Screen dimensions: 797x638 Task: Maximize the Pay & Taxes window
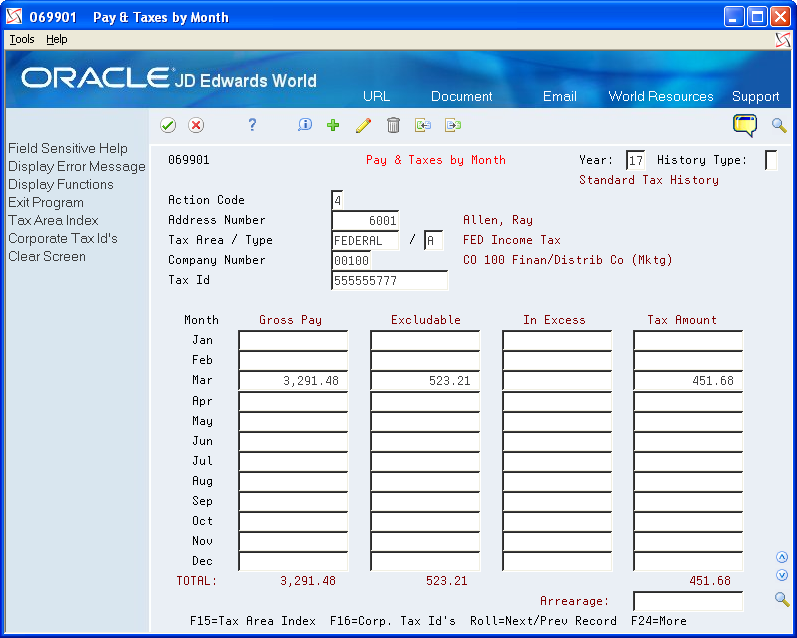pyautogui.click(x=757, y=17)
